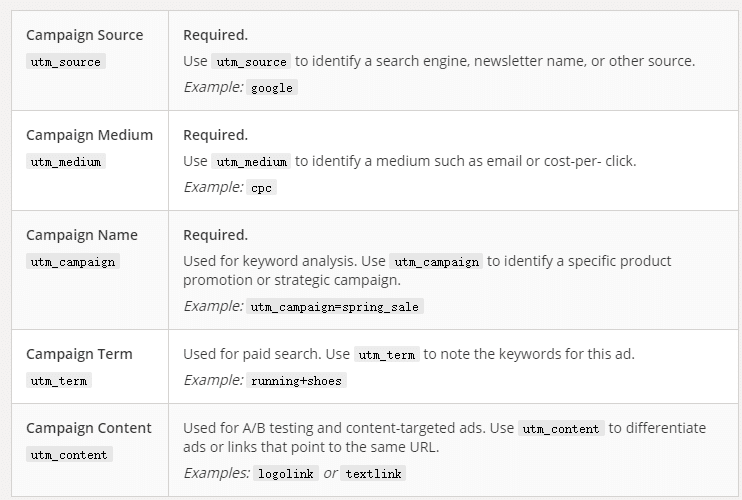This screenshot has height=500, width=742.
Task: Click the Campaign Name heading
Action: (82, 235)
